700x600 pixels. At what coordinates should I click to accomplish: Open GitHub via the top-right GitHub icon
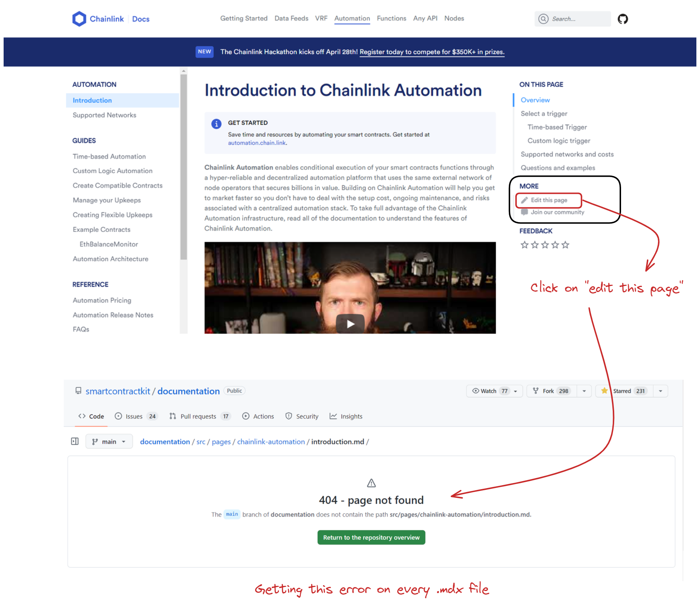click(623, 18)
